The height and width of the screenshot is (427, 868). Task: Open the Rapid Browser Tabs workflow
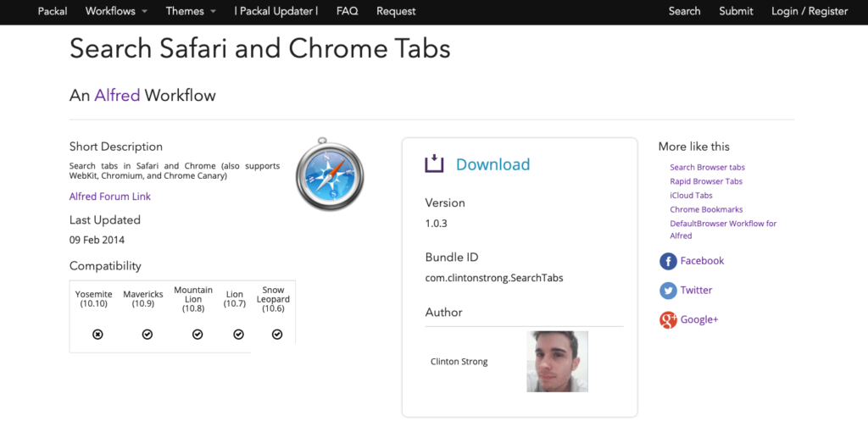pyautogui.click(x=706, y=181)
